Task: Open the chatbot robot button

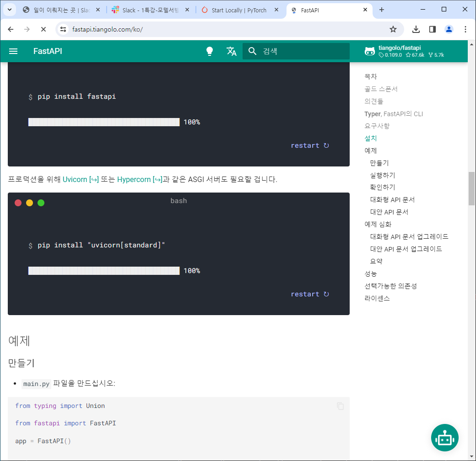Action: click(x=444, y=438)
